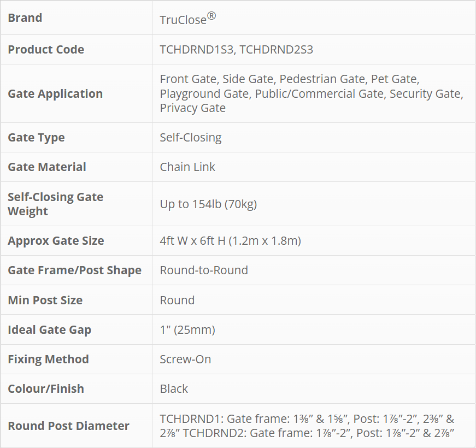
Task: Click the Round Post Diameter label
Action: pyautogui.click(x=68, y=426)
